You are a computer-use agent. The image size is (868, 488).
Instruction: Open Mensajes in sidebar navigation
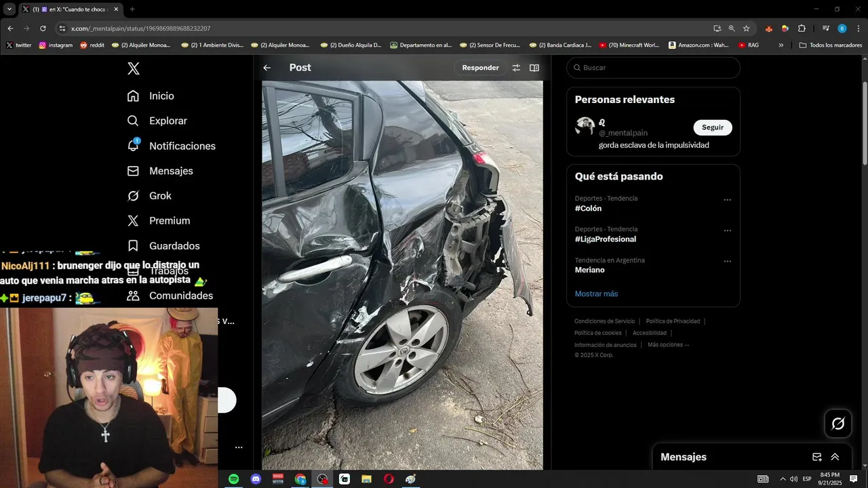click(x=160, y=171)
